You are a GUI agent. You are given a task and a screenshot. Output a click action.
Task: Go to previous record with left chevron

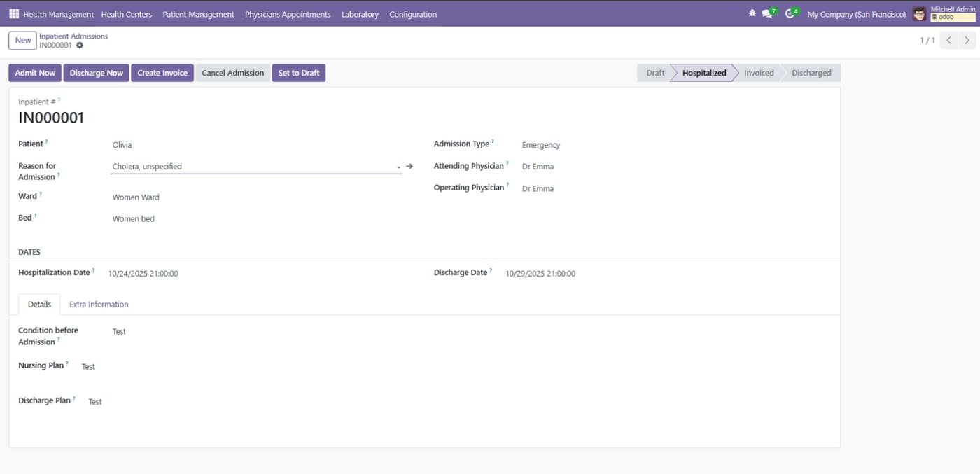click(948, 41)
